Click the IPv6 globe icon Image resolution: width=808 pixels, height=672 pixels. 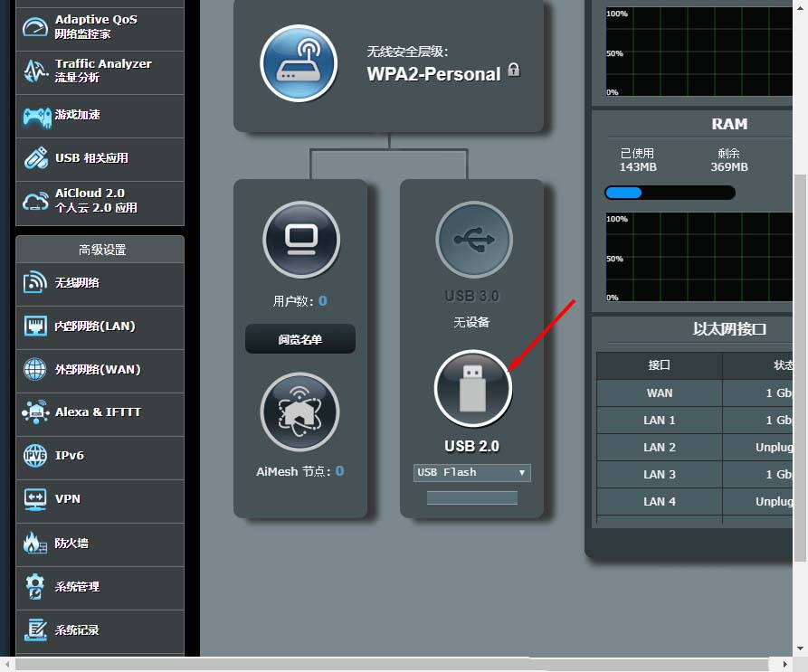(34, 456)
